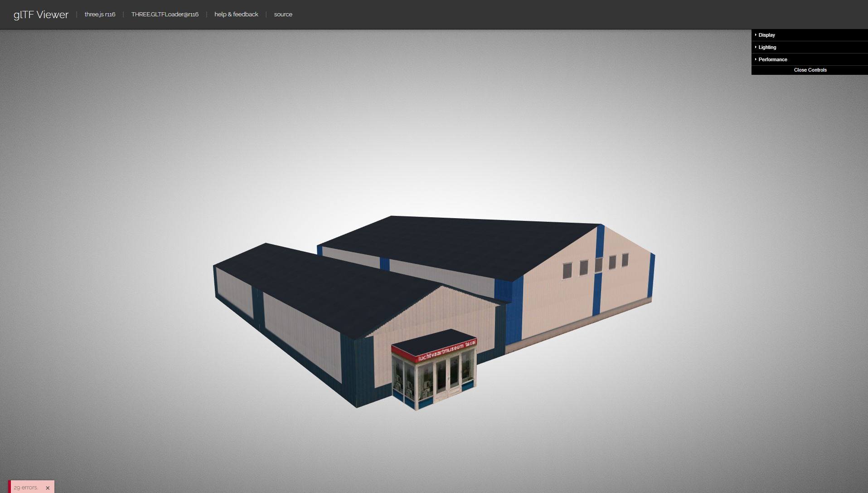Screen dimensions: 868x493
Task: Click the flat roof of the entrance porch
Action: [431, 340]
